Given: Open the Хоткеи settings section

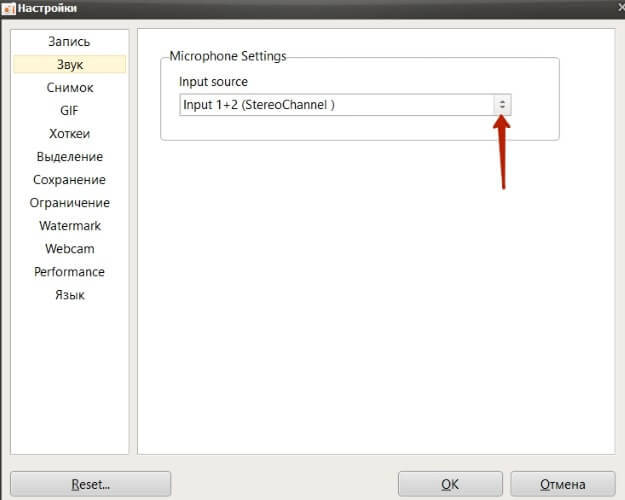Looking at the screenshot, I should pos(69,134).
